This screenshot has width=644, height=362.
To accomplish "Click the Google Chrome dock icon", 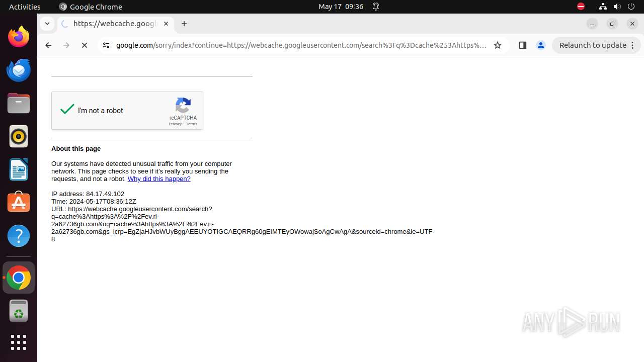I will [x=19, y=278].
